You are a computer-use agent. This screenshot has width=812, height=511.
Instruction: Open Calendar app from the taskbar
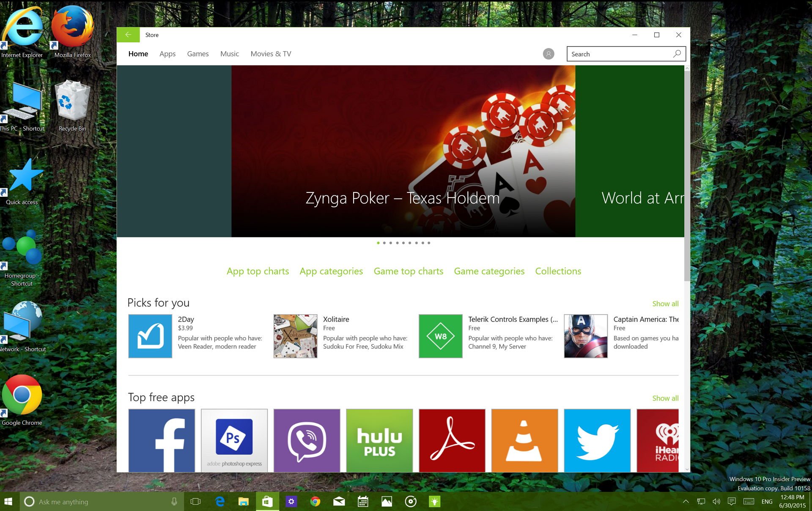coord(363,502)
